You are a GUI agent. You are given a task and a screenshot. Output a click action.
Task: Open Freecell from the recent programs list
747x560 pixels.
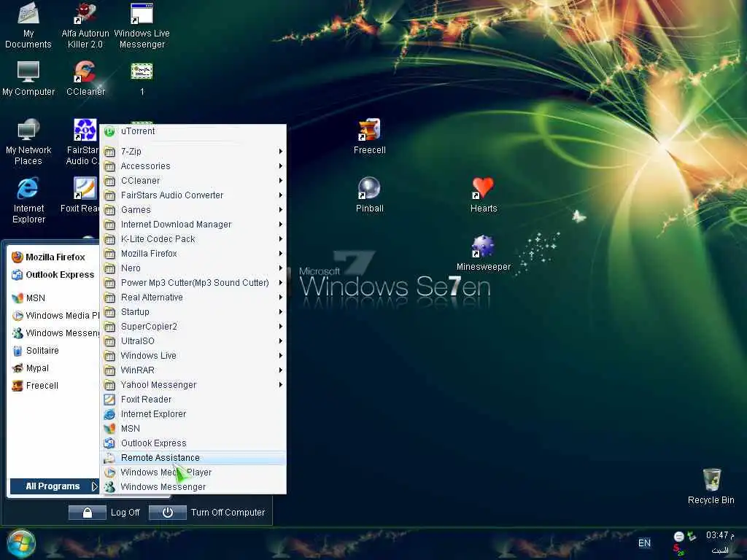click(54, 386)
